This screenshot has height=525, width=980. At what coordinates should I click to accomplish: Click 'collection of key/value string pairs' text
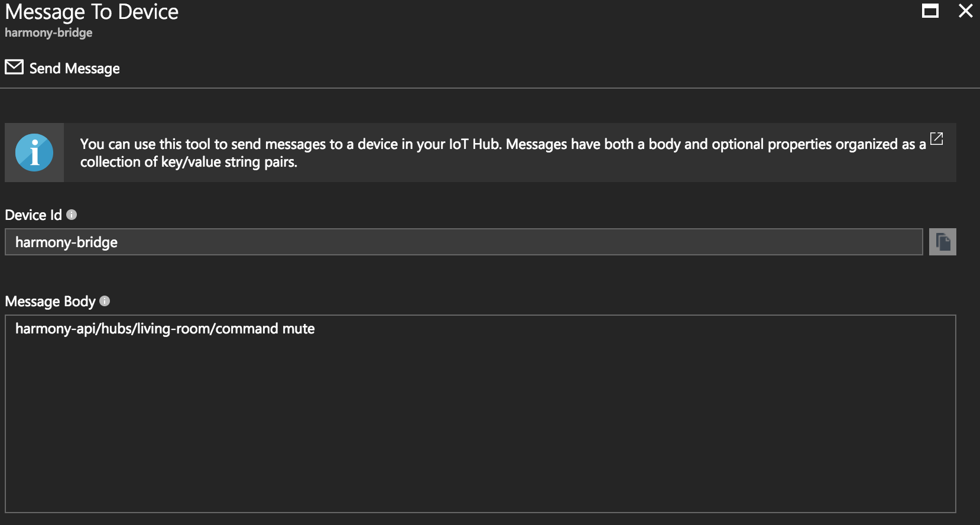click(188, 162)
